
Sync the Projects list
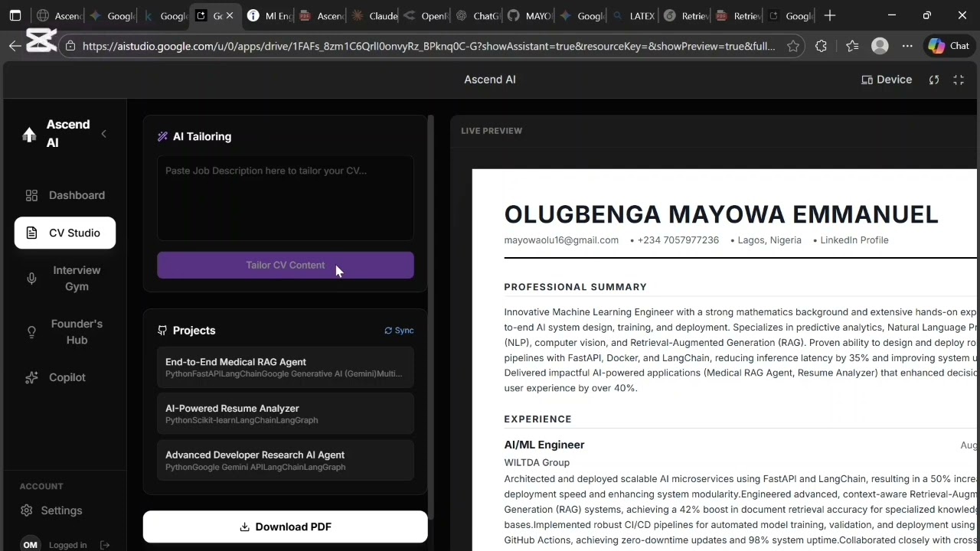399,331
